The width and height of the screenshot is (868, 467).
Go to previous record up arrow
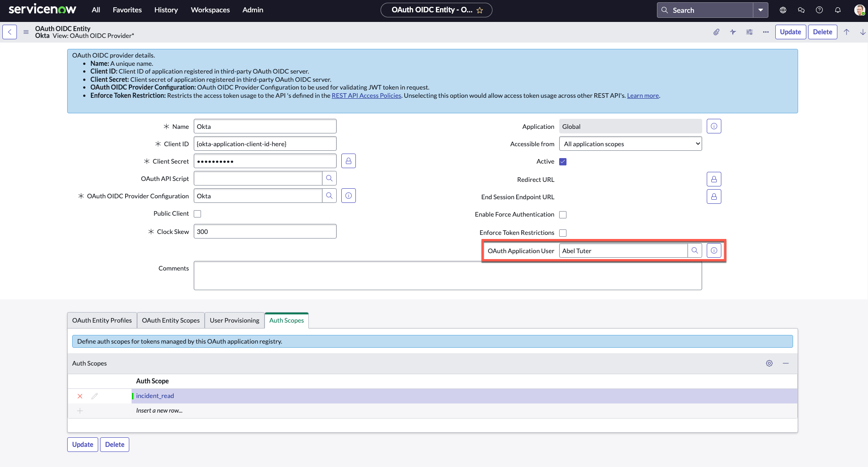847,32
